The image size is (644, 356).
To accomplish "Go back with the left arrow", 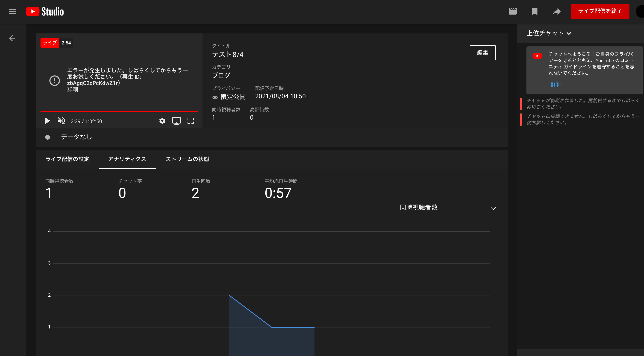I will pos(12,38).
